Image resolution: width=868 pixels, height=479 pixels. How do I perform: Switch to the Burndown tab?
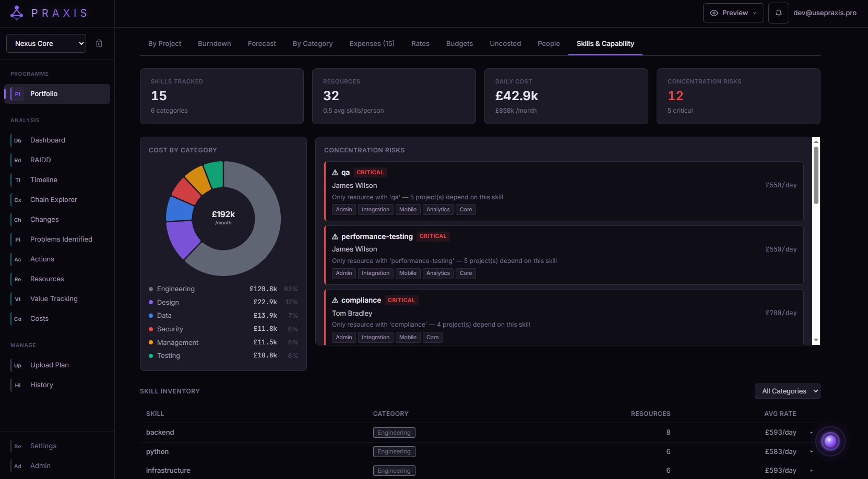pyautogui.click(x=214, y=43)
